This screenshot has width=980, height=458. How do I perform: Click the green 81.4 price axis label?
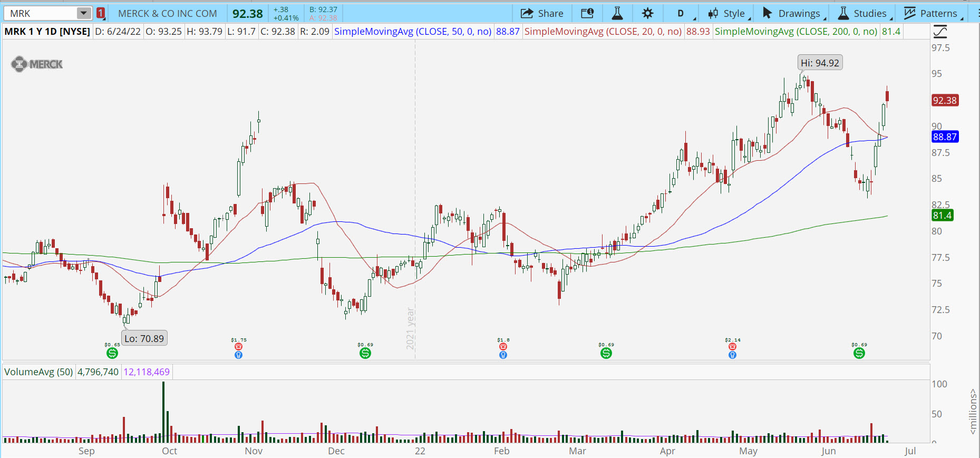point(943,215)
